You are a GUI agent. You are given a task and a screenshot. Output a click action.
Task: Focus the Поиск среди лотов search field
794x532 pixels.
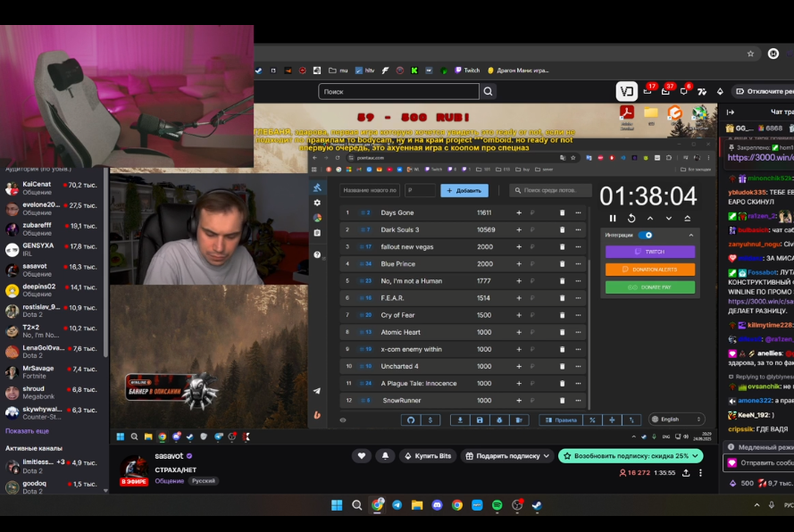(x=550, y=190)
